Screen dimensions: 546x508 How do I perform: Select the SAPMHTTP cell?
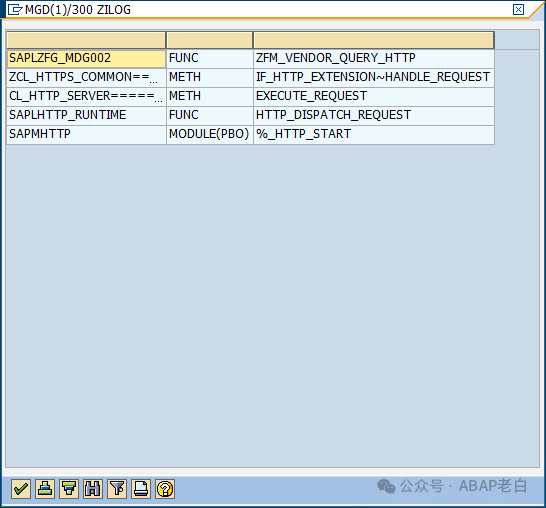tap(86, 134)
